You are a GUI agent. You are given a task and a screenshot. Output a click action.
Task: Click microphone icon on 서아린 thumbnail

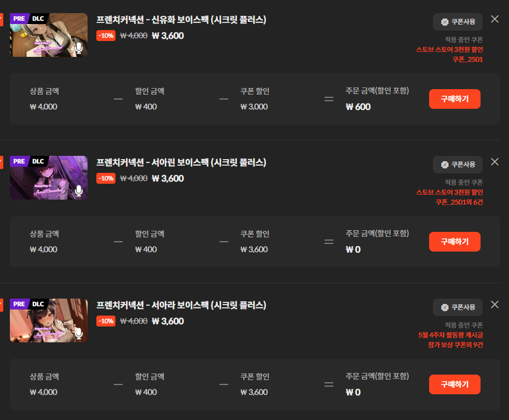pos(79,191)
